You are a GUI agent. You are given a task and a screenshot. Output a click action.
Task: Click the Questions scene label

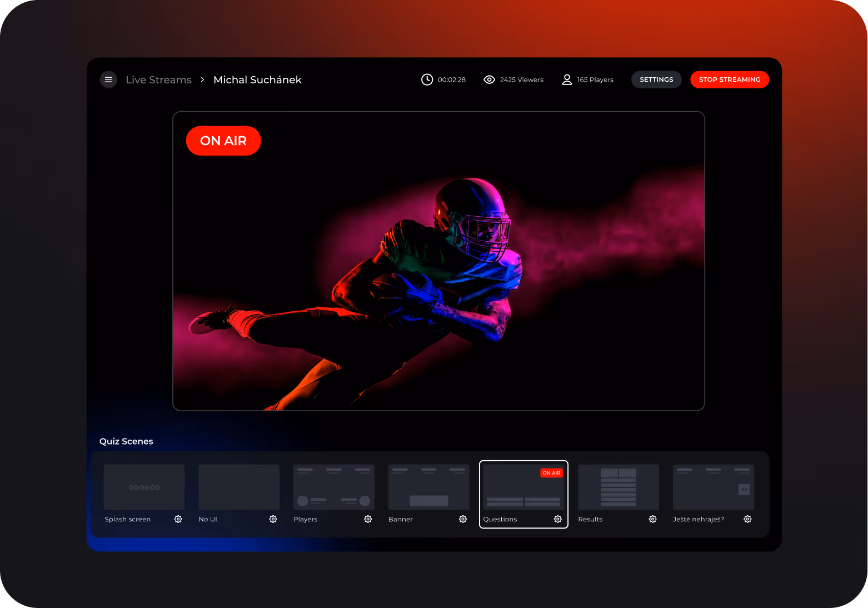pyautogui.click(x=500, y=519)
